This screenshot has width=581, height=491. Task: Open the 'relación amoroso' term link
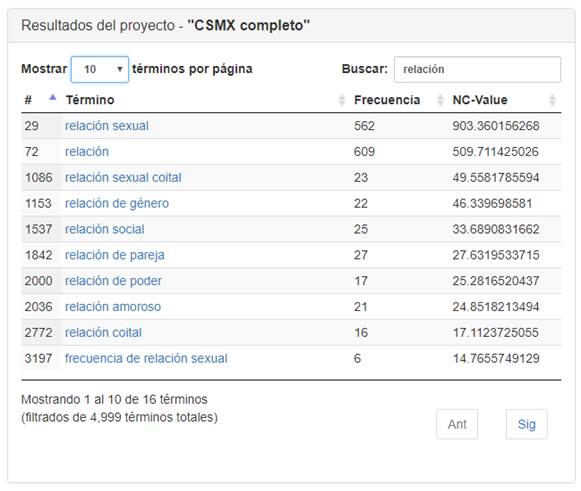pos(113,307)
